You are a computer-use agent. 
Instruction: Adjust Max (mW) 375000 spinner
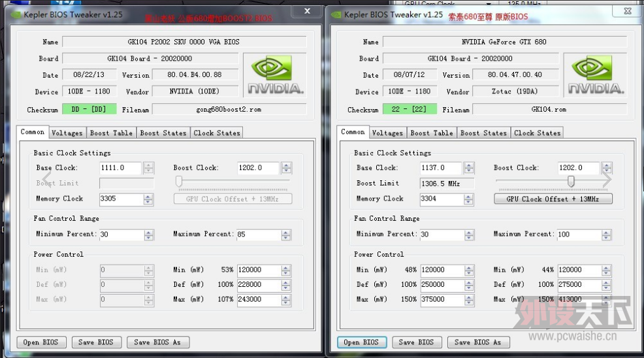tap(468, 300)
